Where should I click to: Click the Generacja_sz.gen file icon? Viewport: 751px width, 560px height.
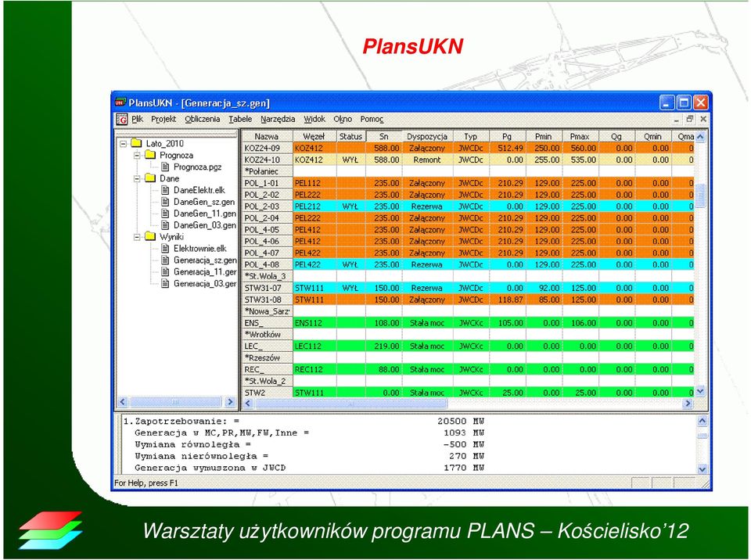(x=165, y=260)
